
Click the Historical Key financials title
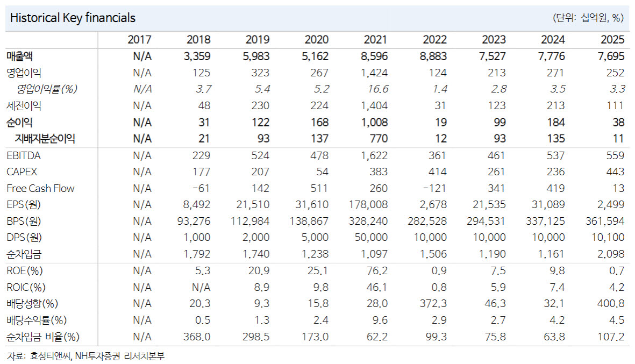point(73,18)
